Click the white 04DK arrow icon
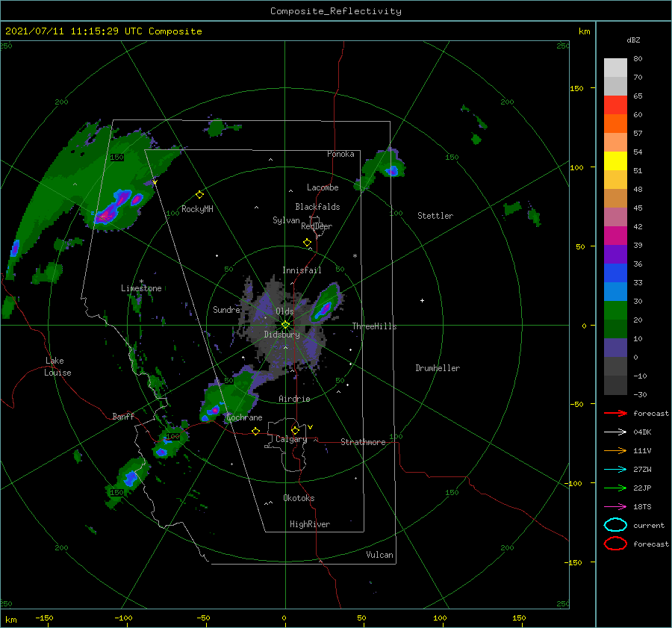 point(615,432)
